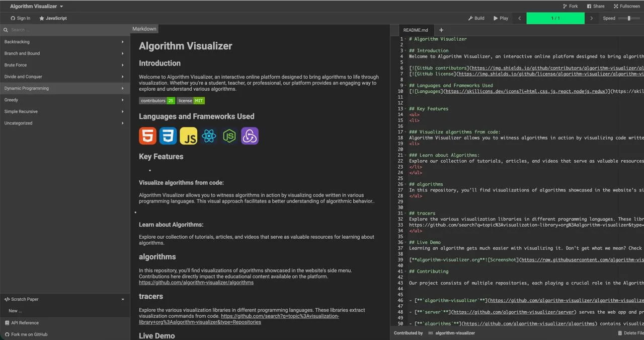Click the Delete File trash icon

620,333
